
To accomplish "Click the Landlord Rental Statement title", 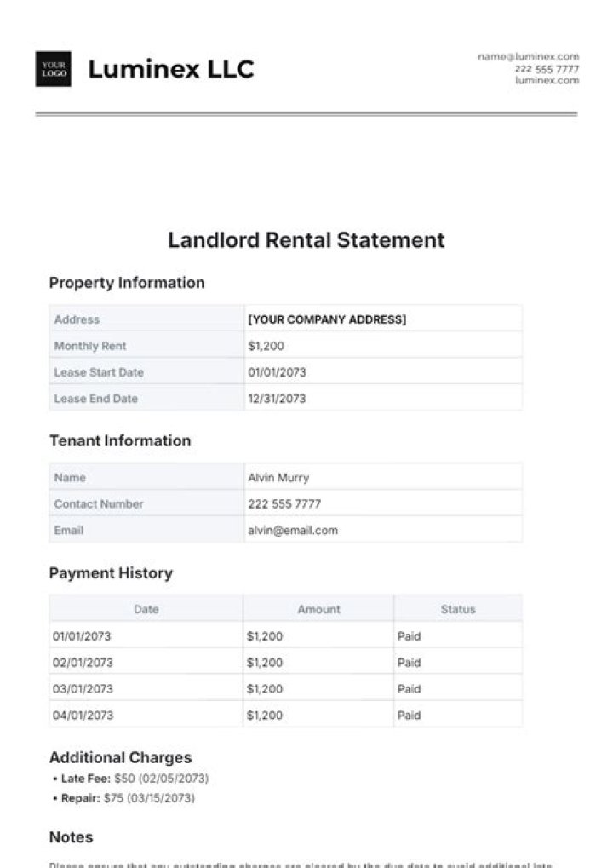I will [306, 240].
